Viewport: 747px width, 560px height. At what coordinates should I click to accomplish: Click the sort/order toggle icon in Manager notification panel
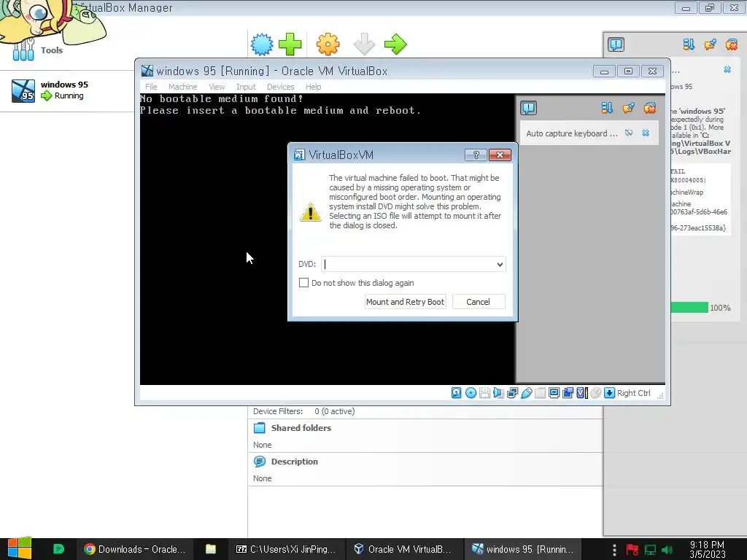click(x=689, y=44)
